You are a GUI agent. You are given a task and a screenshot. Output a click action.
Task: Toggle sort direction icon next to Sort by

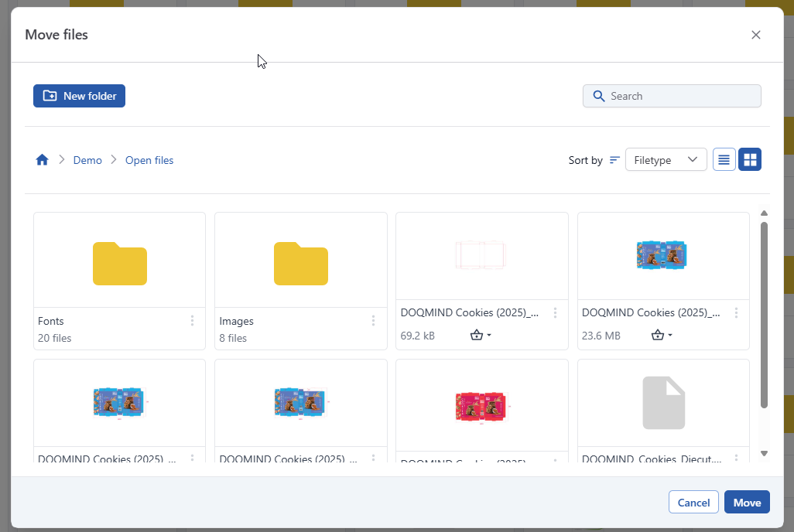614,160
